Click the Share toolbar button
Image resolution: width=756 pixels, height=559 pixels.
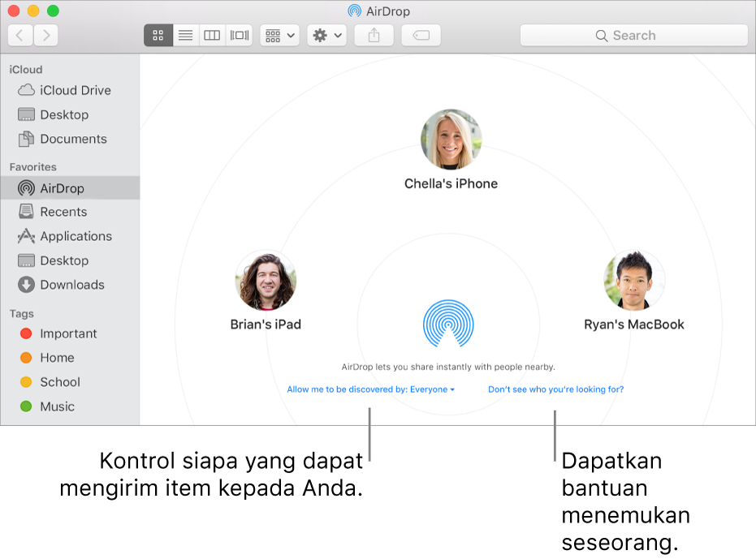[x=374, y=35]
